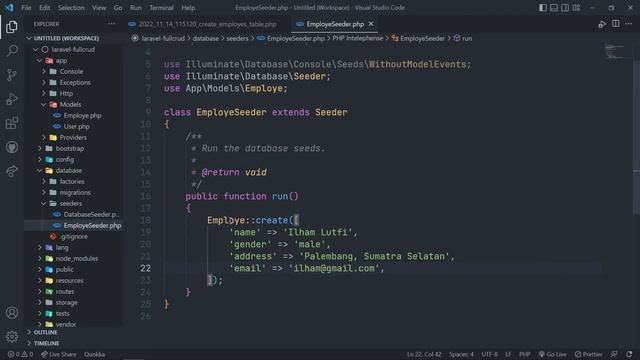Screen dimensions: 640x360
Task: Click feedback icon in status bar
Action: (x=614, y=354)
